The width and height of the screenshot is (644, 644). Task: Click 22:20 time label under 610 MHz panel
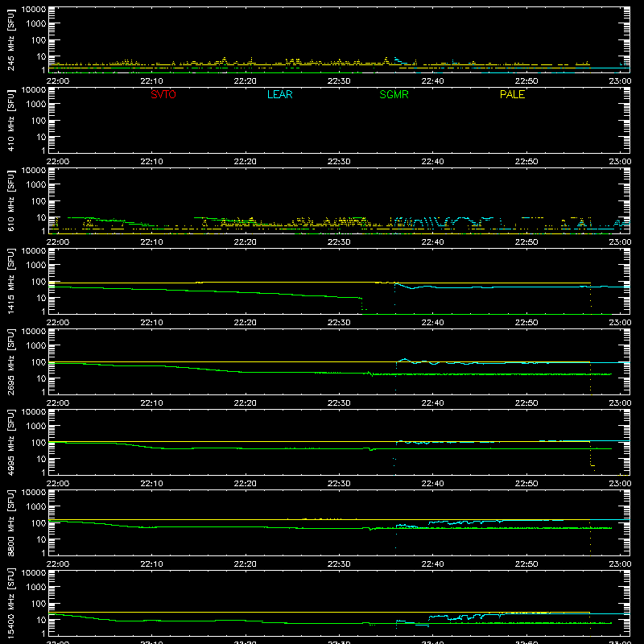click(246, 242)
